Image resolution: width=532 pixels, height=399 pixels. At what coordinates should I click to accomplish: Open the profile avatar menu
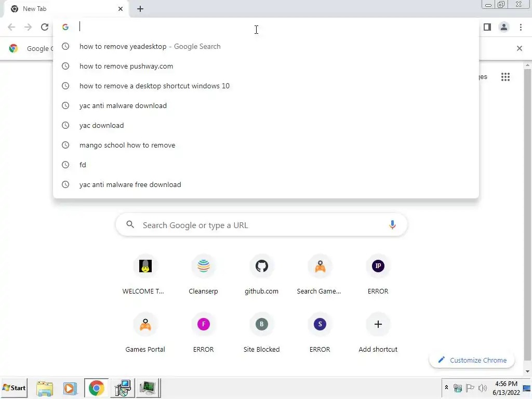504,27
